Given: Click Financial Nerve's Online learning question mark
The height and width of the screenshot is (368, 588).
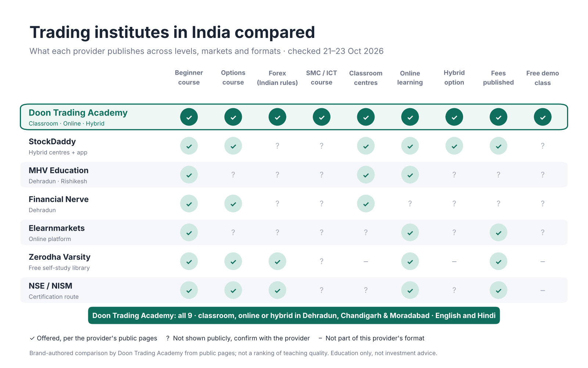Looking at the screenshot, I should pyautogui.click(x=410, y=204).
